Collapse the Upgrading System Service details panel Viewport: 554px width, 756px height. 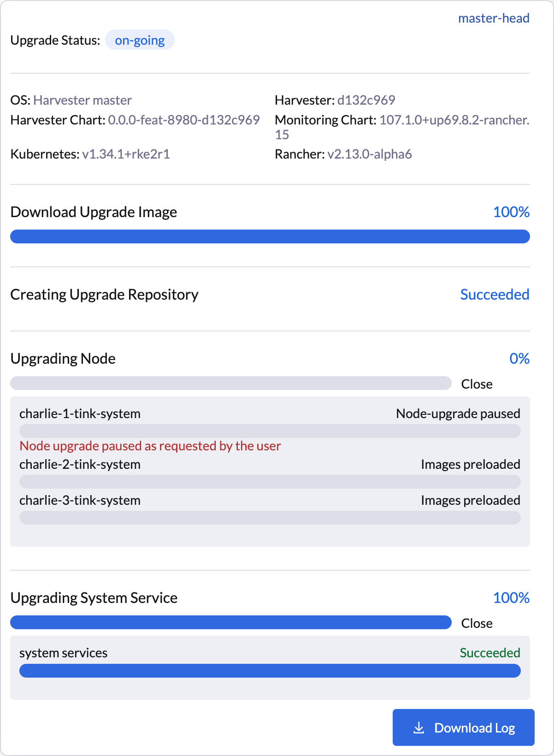point(477,623)
